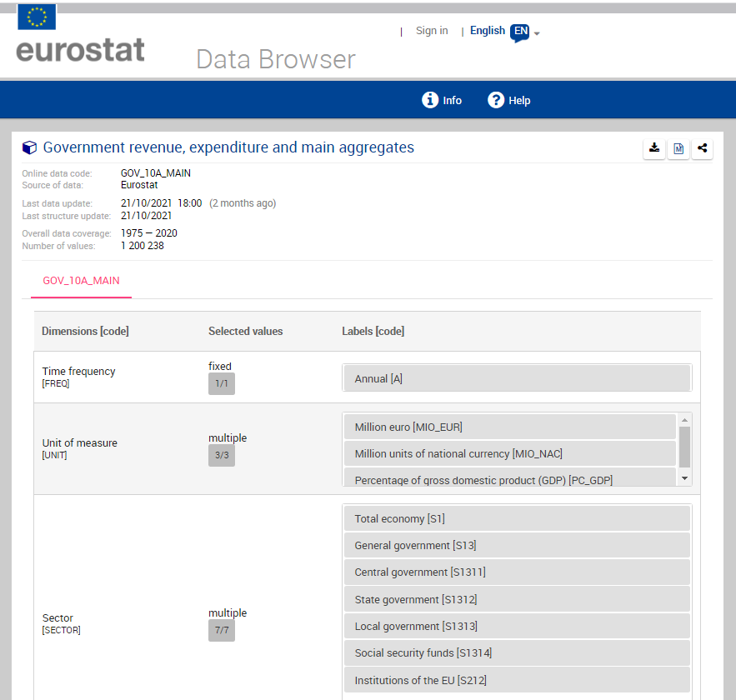Select the GOV_10A_MAIN tab
The height and width of the screenshot is (700, 736).
click(81, 280)
